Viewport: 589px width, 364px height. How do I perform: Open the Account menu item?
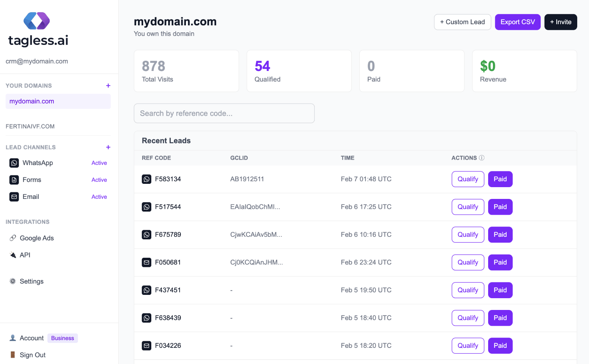coord(32,338)
